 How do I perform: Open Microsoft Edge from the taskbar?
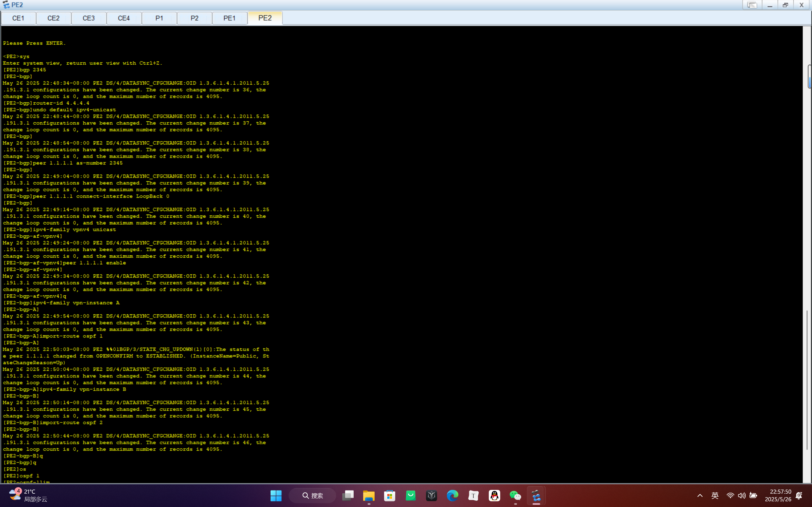(x=452, y=496)
